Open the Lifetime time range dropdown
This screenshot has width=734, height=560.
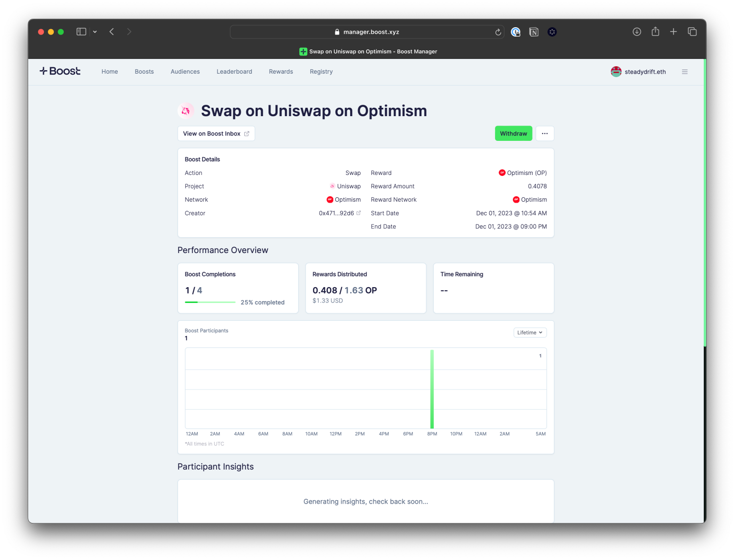[x=530, y=332]
